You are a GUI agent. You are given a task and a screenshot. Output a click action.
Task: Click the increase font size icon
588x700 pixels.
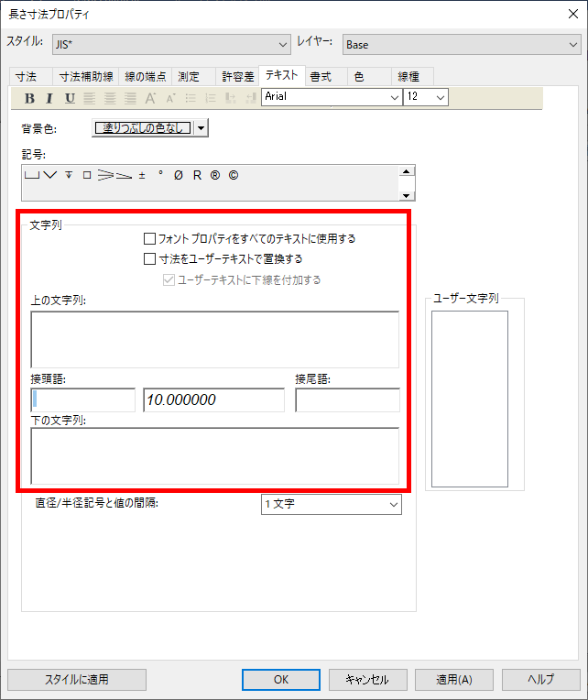click(150, 98)
